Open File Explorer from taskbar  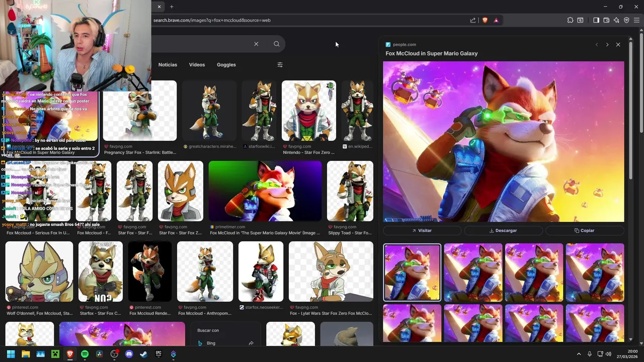(26, 354)
